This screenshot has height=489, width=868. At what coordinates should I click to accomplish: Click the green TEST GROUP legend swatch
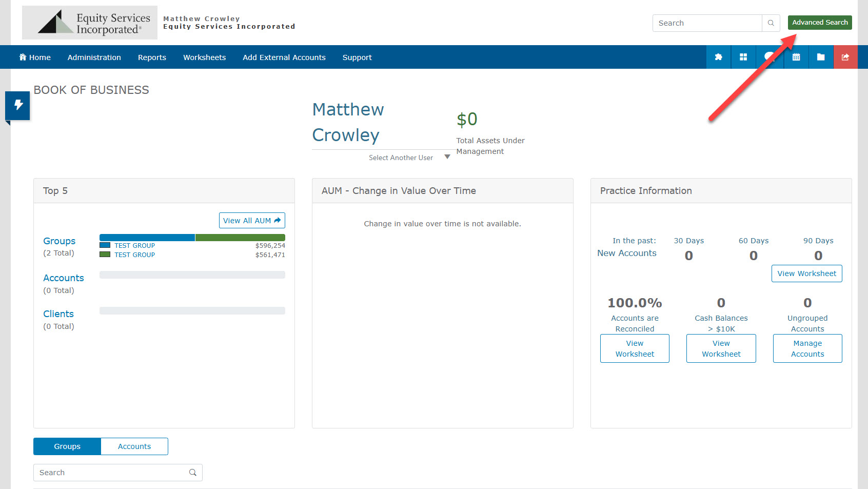(x=105, y=255)
